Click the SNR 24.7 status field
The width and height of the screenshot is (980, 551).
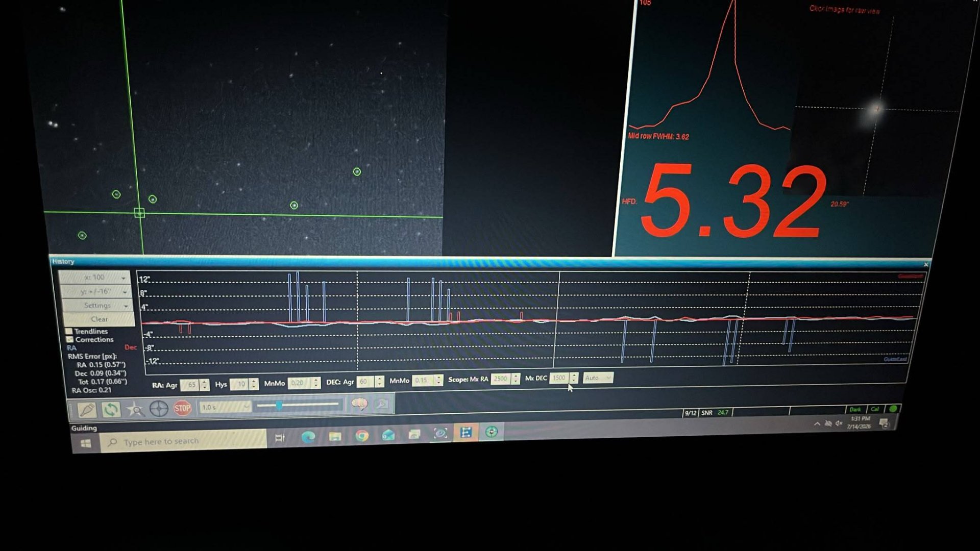click(x=715, y=413)
